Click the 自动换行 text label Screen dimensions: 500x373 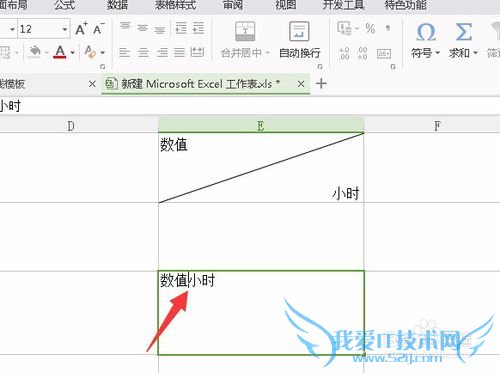[299, 53]
